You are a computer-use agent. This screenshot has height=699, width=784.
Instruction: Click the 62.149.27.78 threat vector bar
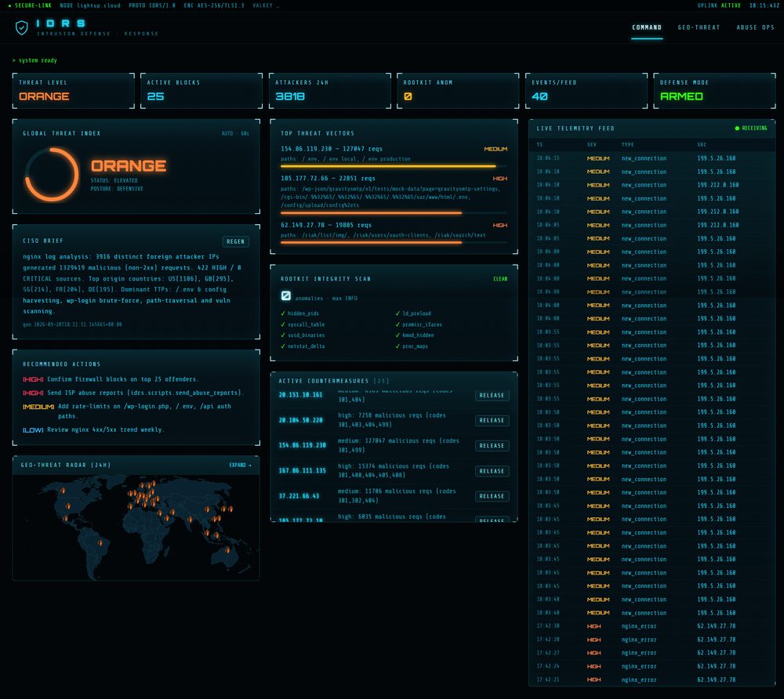(x=394, y=243)
